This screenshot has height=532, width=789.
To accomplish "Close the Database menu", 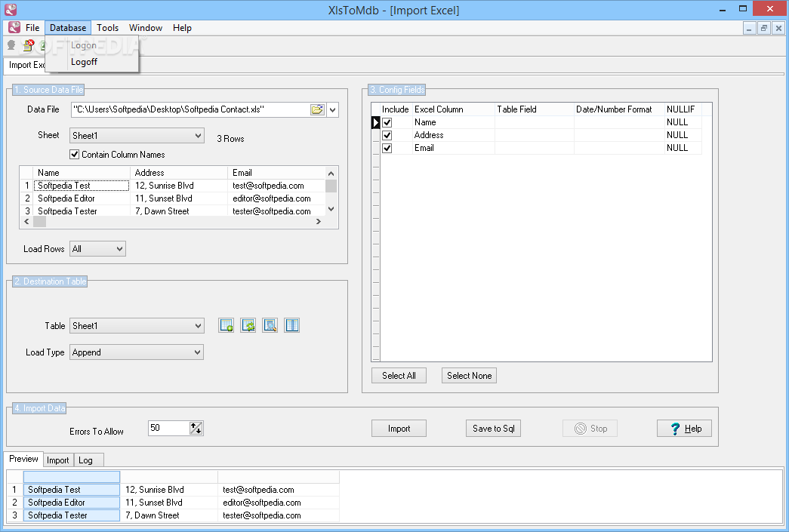I will click(x=68, y=28).
